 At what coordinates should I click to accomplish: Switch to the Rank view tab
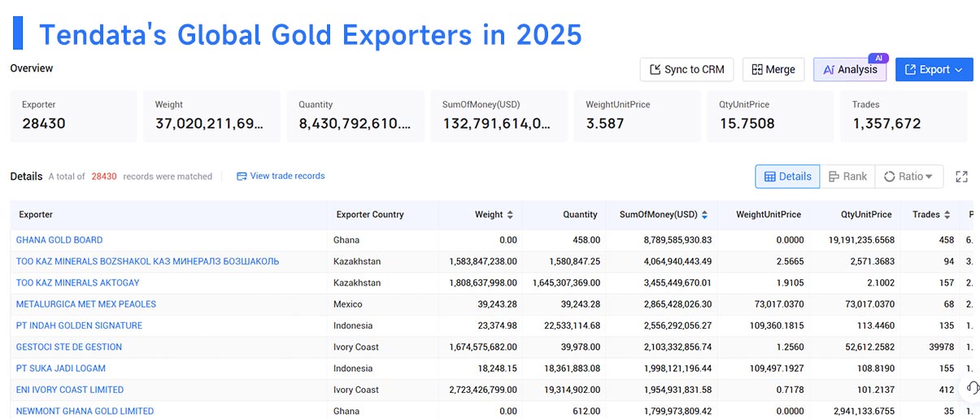point(847,177)
